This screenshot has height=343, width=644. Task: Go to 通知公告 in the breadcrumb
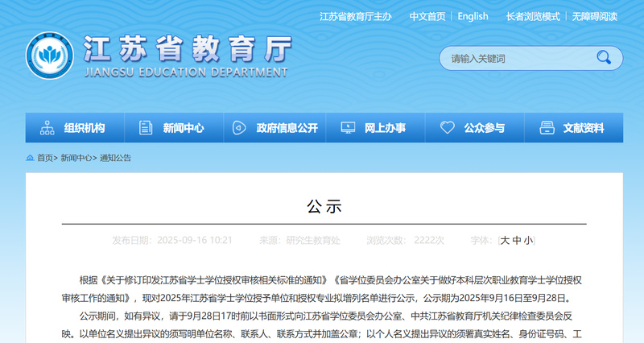point(115,158)
